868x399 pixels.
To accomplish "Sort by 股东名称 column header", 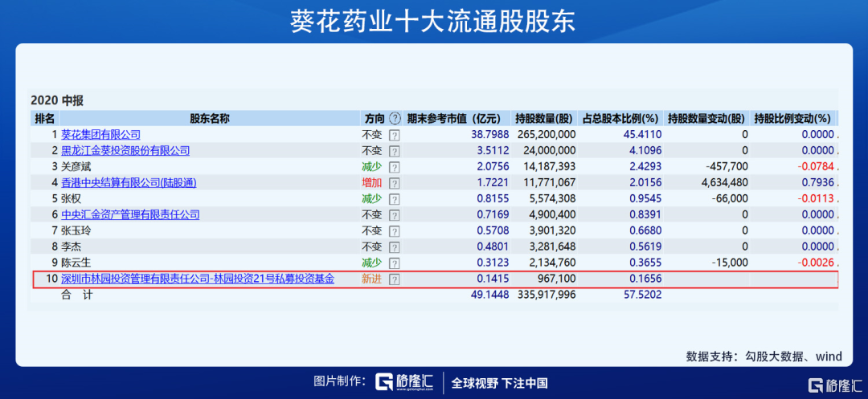I will pos(210,118).
